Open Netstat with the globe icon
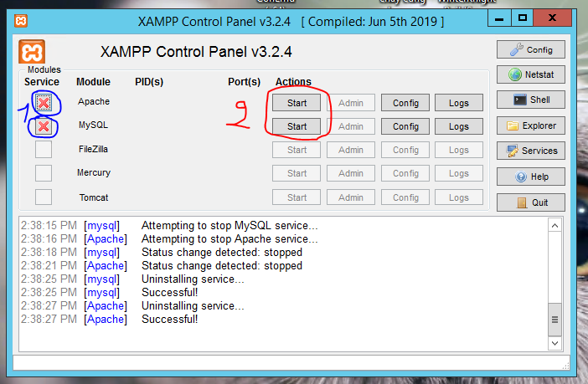588x384 pixels. [x=531, y=74]
